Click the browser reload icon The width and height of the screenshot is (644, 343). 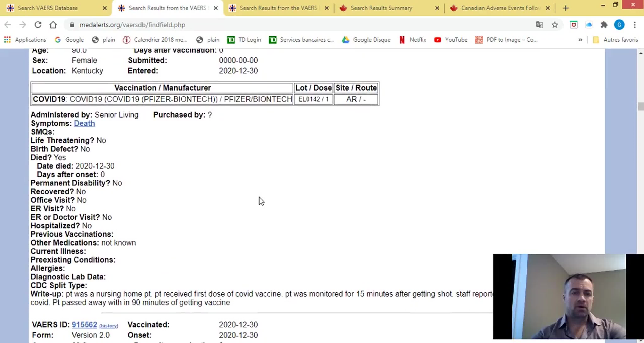(38, 25)
